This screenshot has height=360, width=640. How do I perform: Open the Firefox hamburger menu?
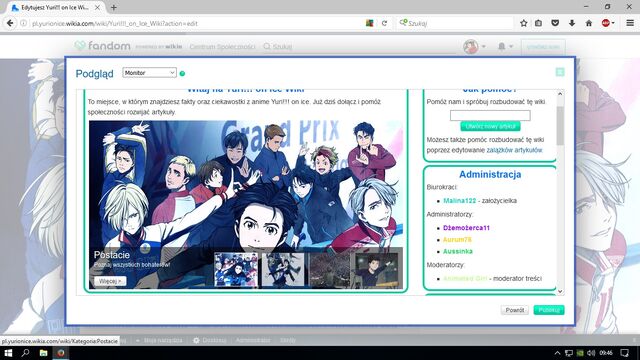[630, 23]
